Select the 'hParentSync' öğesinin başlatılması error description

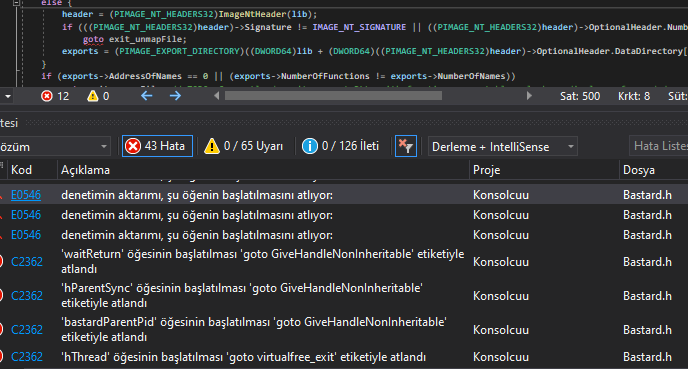242,295
